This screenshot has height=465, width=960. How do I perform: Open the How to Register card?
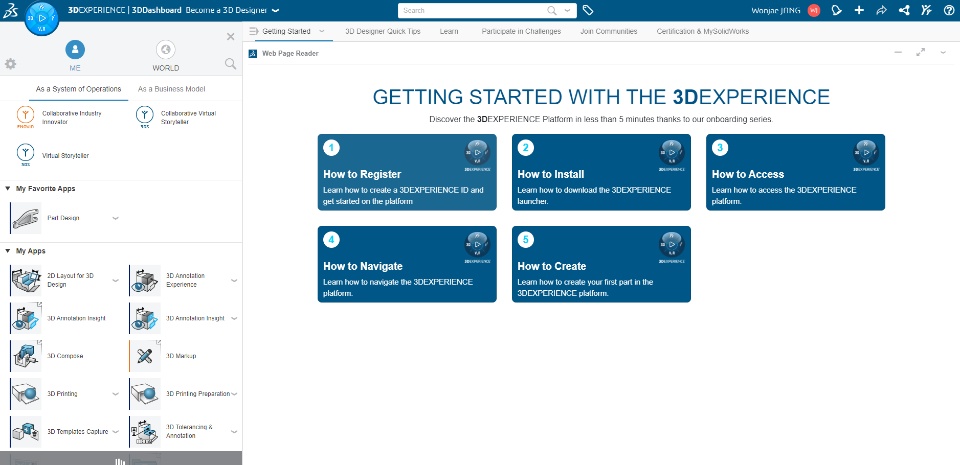click(407, 172)
